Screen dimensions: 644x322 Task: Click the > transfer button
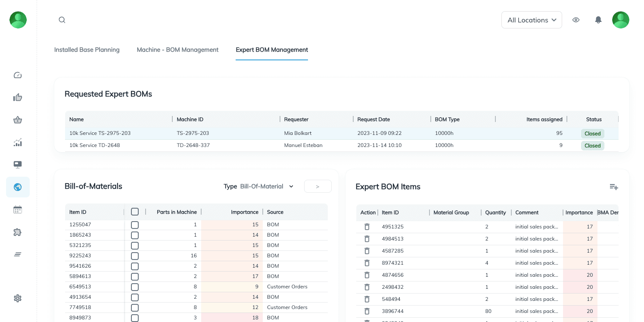pyautogui.click(x=317, y=186)
